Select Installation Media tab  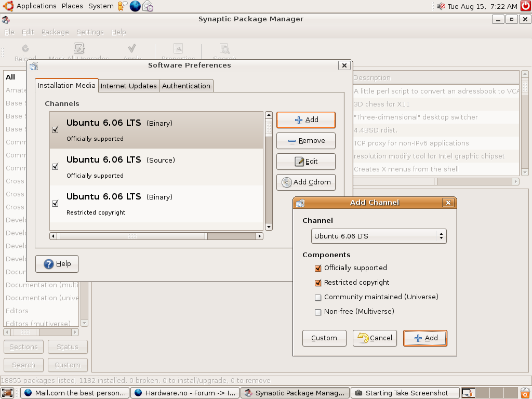point(66,85)
